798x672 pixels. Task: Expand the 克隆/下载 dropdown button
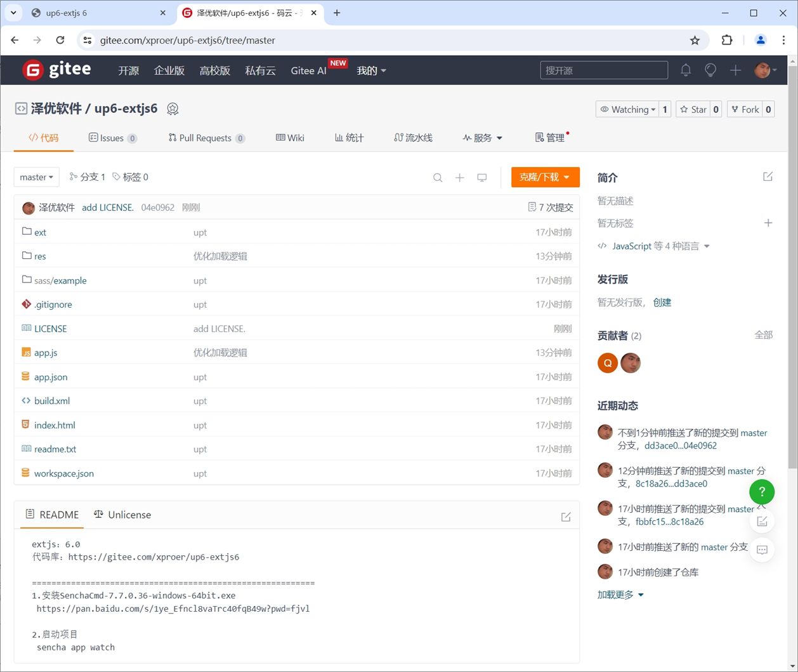click(x=546, y=177)
